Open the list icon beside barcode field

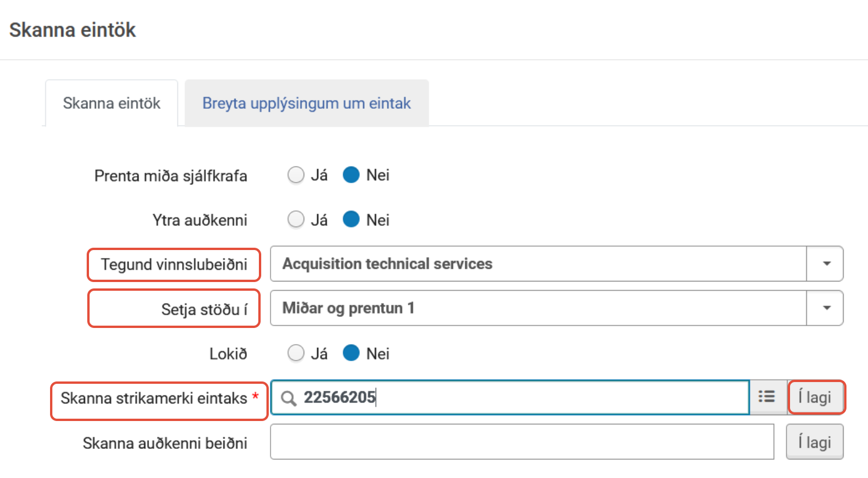pyautogui.click(x=767, y=397)
